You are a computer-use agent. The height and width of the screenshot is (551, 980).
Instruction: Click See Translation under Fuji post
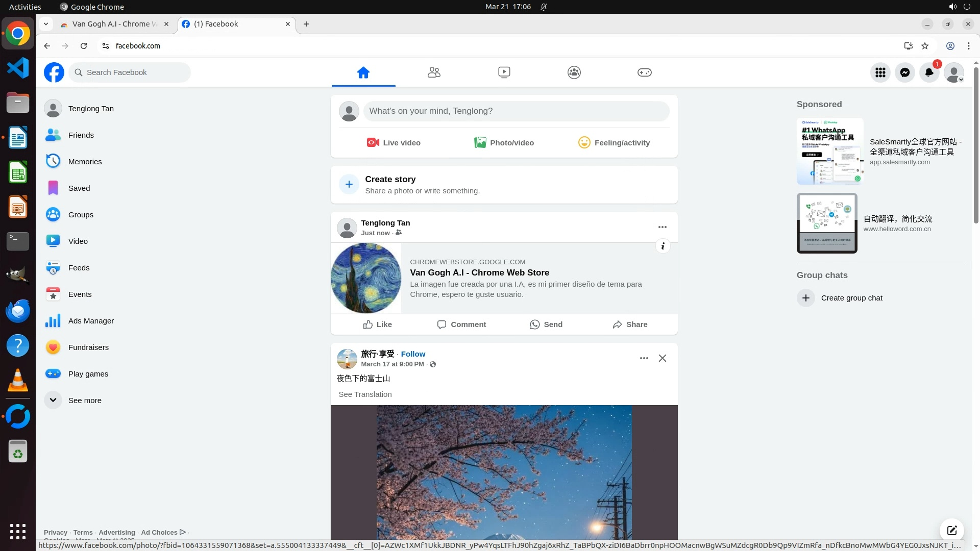point(365,394)
